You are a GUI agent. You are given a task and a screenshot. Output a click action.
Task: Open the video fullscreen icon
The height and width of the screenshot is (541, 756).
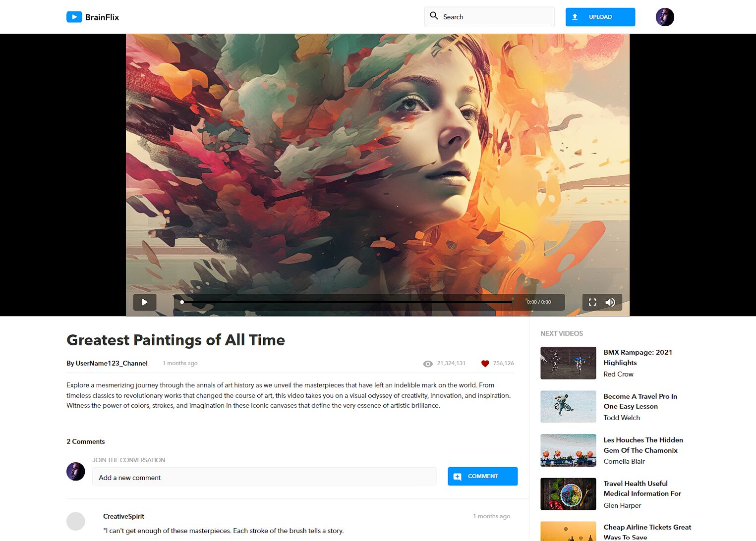click(x=592, y=302)
